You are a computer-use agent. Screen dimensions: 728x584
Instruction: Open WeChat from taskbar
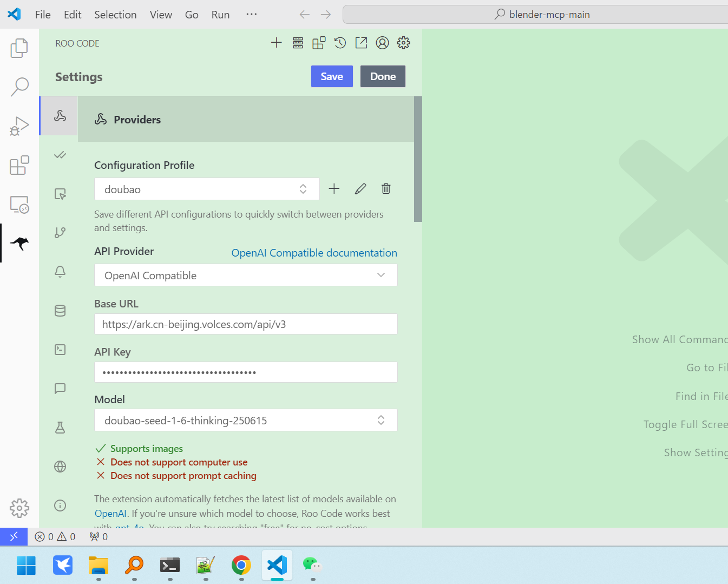[x=312, y=566]
